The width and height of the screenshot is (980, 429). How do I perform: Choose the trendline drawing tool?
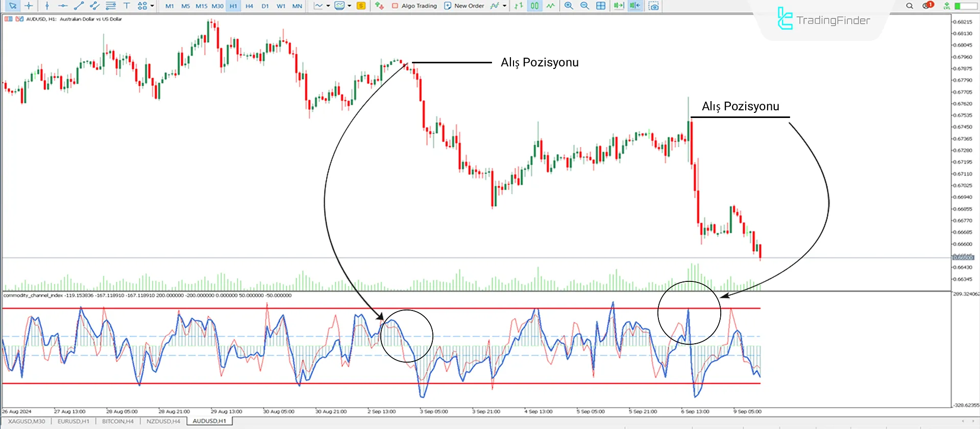pyautogui.click(x=79, y=6)
